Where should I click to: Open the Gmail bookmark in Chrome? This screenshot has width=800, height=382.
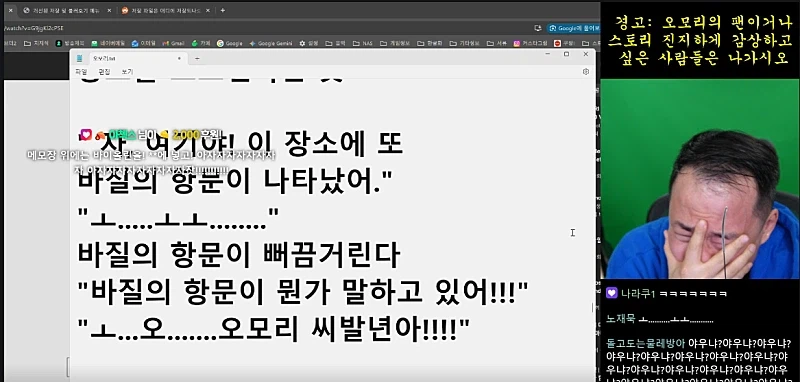[173, 43]
